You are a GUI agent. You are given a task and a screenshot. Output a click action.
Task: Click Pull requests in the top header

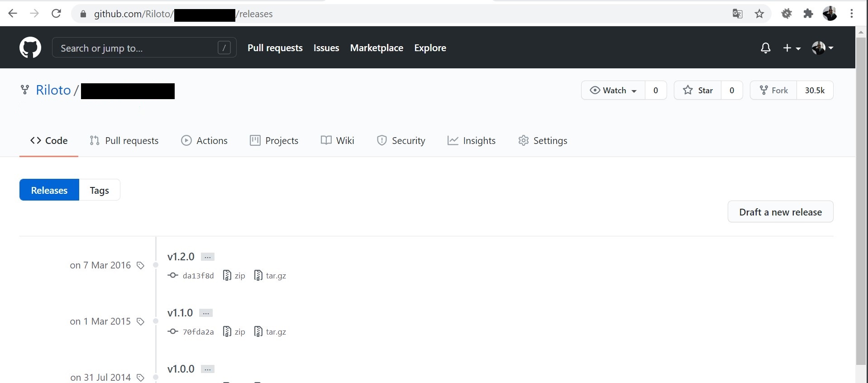pyautogui.click(x=275, y=48)
